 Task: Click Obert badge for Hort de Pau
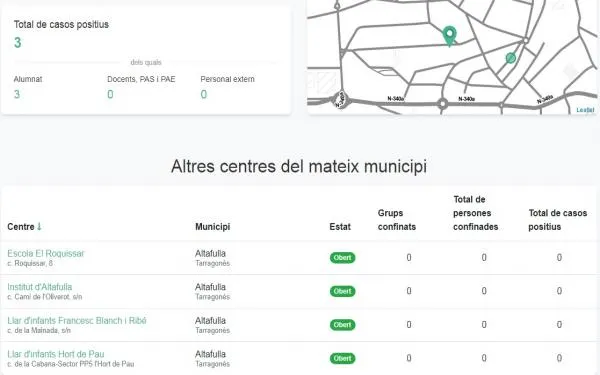[342, 359]
